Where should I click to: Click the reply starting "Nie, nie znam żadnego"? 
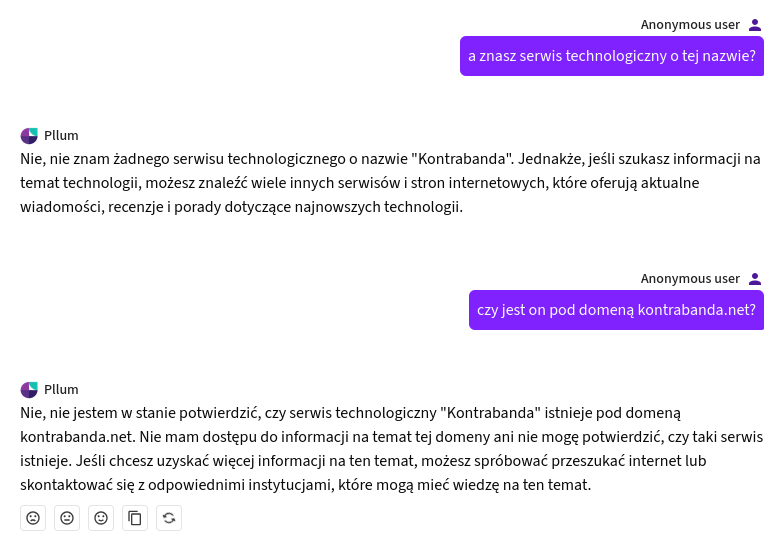(x=391, y=183)
